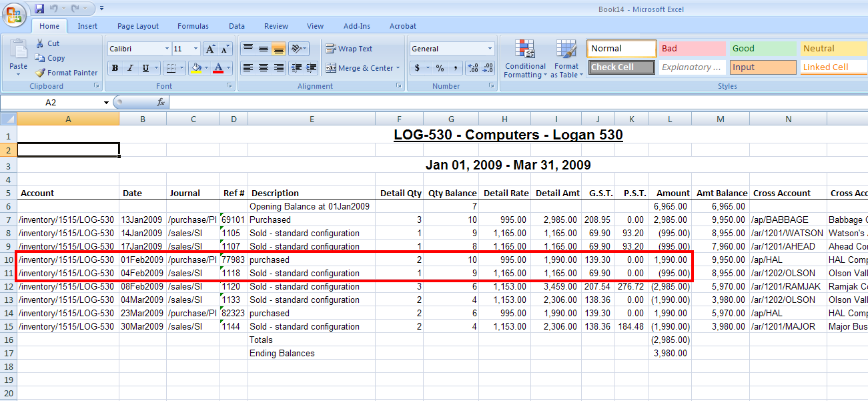Open the Name Box dropdown arrow
This screenshot has width=868, height=401.
point(106,103)
